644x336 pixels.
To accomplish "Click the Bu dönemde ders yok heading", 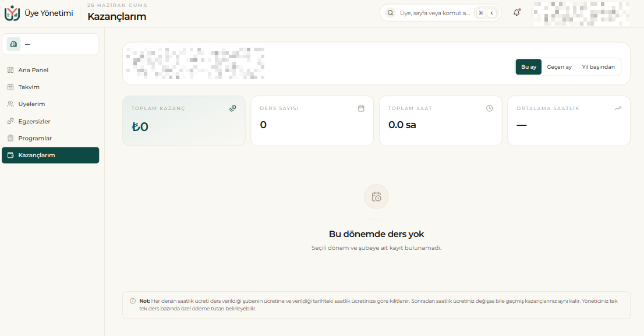I will pyautogui.click(x=376, y=234).
